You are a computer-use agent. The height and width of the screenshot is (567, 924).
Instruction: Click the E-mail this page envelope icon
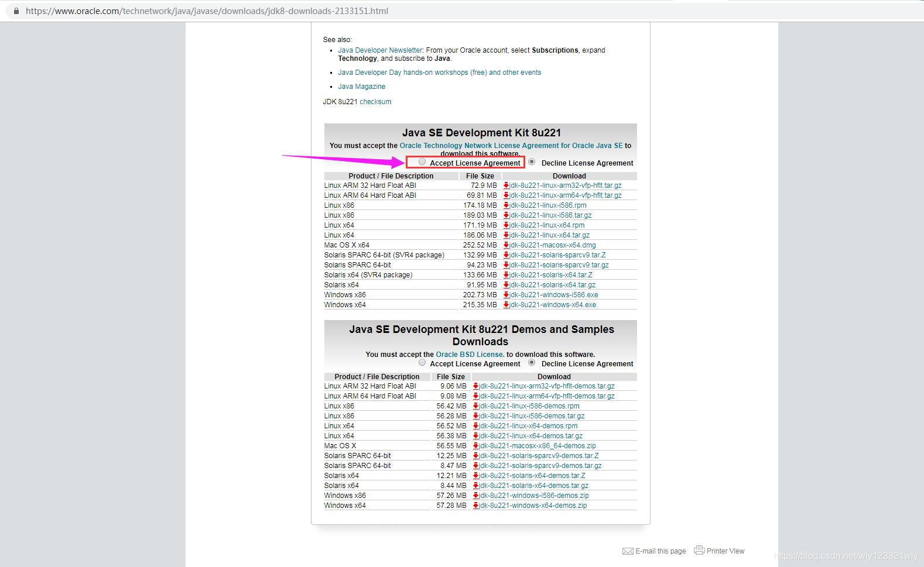coord(628,551)
